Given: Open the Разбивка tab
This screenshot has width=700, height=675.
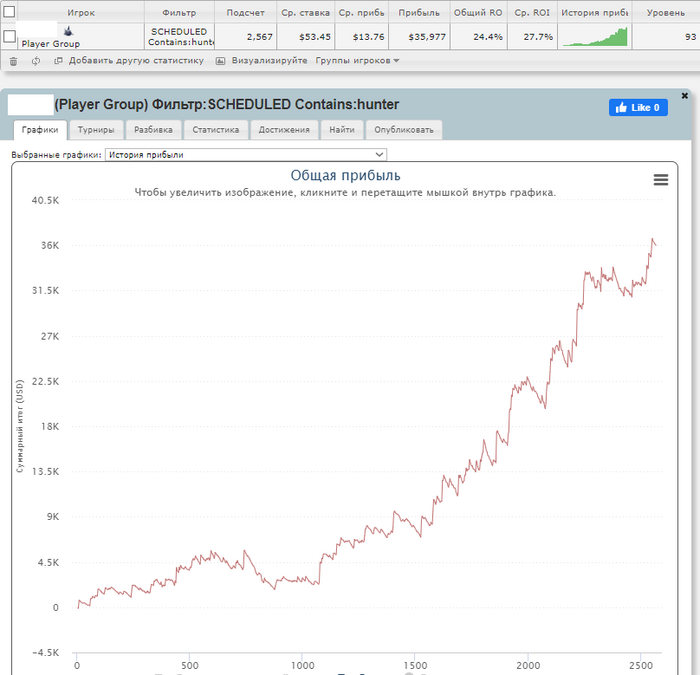Looking at the screenshot, I should tap(153, 130).
